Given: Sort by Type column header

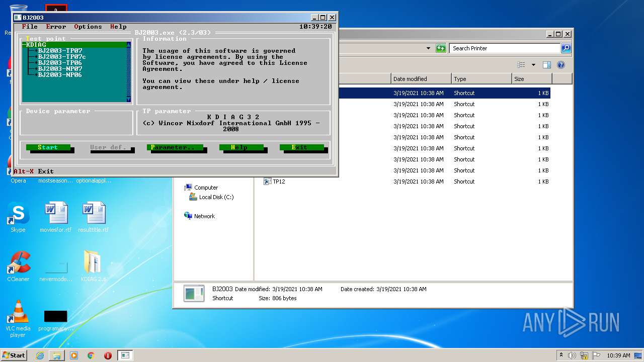Looking at the screenshot, I should point(481,79).
